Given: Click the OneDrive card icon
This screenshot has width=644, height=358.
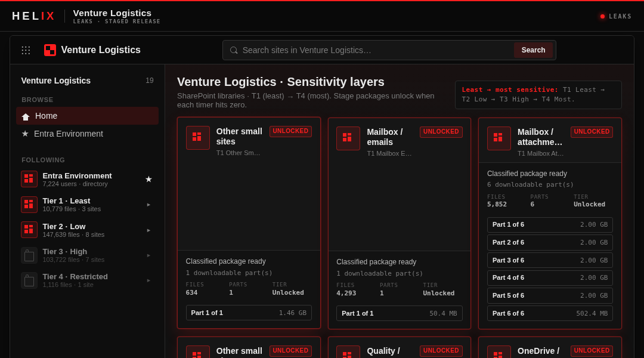Looking at the screenshot, I should click(x=499, y=352).
